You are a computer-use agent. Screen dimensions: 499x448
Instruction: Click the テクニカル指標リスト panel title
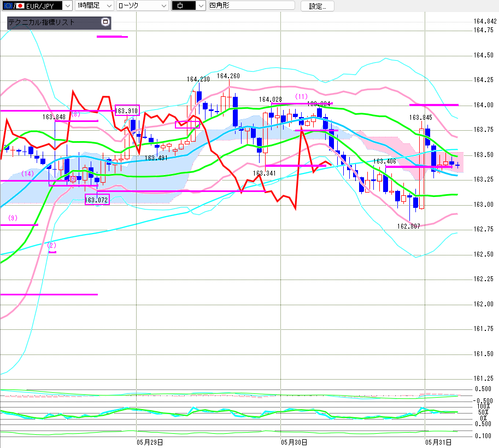point(42,22)
